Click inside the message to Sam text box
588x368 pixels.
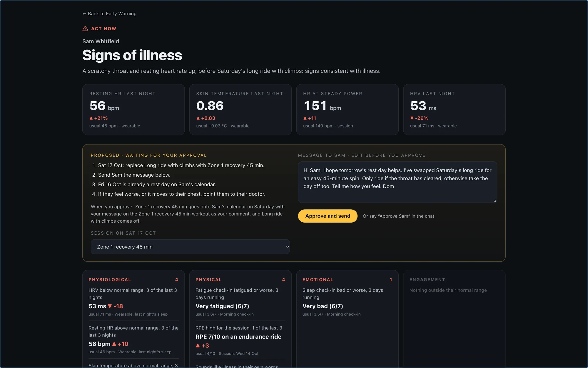[397, 182]
